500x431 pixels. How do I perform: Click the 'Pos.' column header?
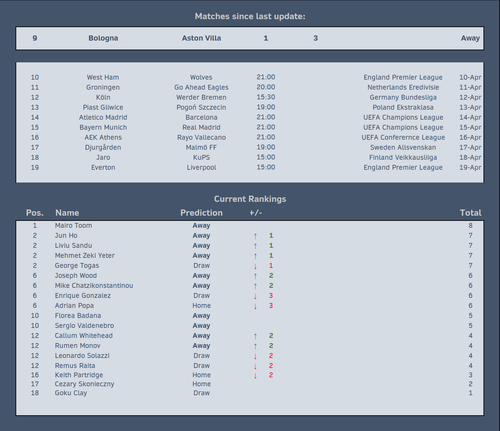[35, 213]
